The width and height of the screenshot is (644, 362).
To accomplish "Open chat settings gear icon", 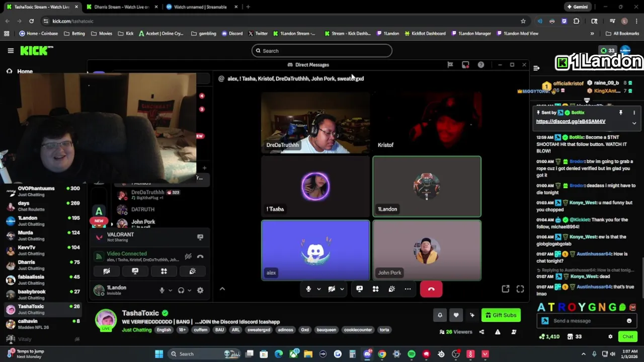I will 610,336.
